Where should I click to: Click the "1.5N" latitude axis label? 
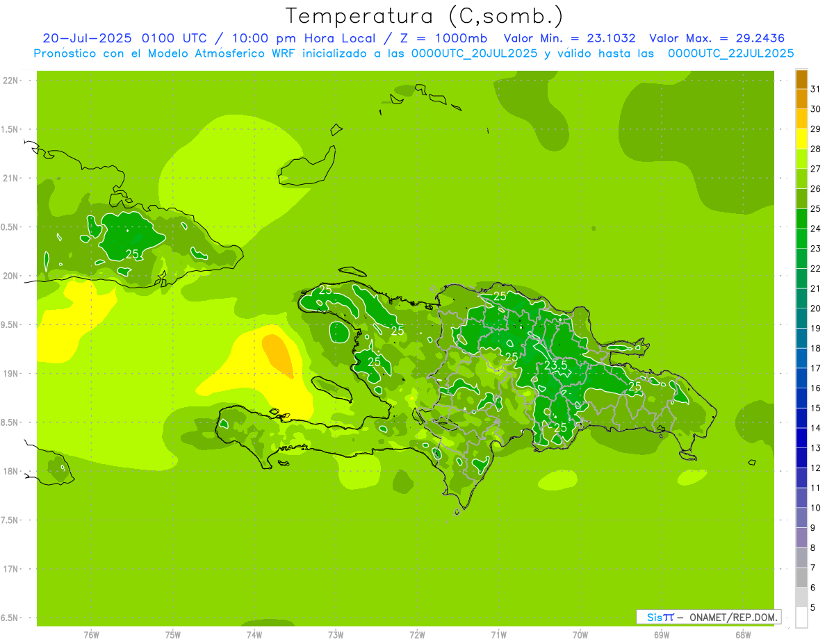10,129
